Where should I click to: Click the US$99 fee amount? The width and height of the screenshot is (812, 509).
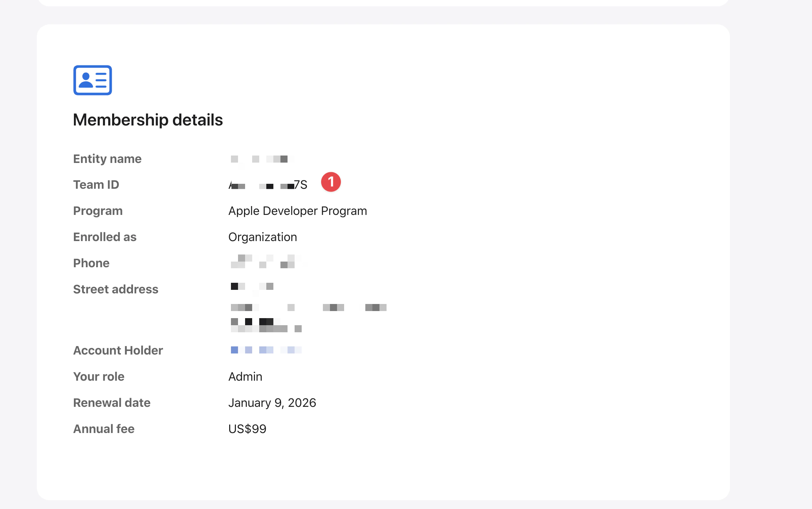tap(247, 429)
